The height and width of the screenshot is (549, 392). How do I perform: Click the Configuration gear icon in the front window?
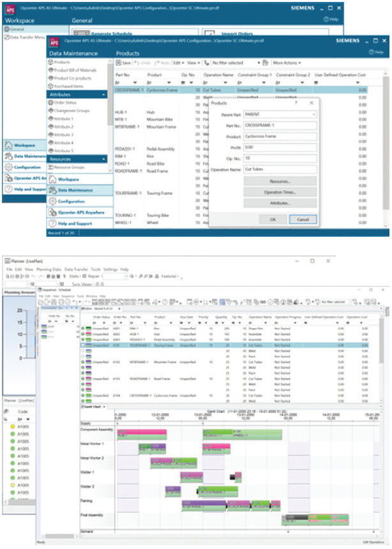52,201
